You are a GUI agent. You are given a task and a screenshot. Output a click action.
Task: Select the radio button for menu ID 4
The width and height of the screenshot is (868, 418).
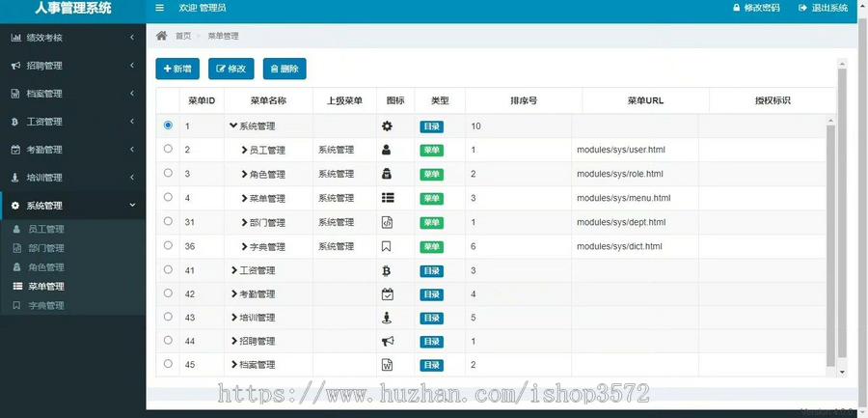168,197
